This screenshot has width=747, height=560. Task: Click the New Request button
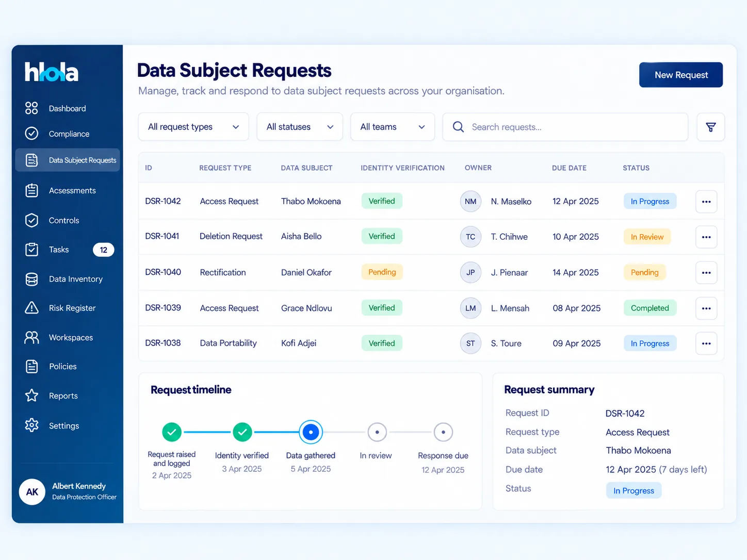tap(681, 75)
